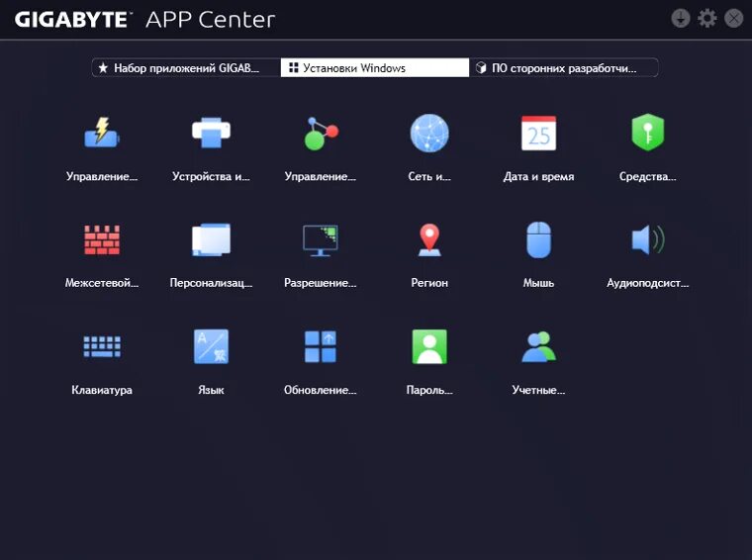Click the Разрешение... label
This screenshot has height=560, width=752.
point(321,283)
